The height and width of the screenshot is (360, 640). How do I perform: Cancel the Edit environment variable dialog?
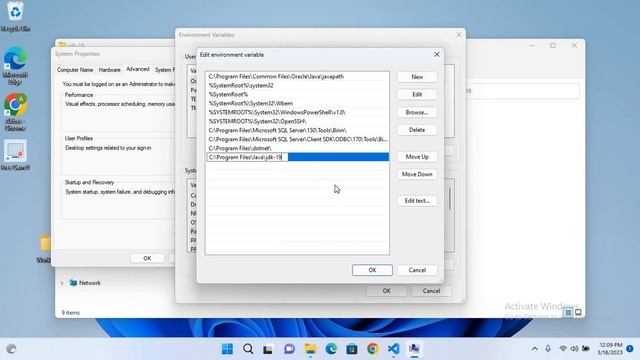point(417,270)
